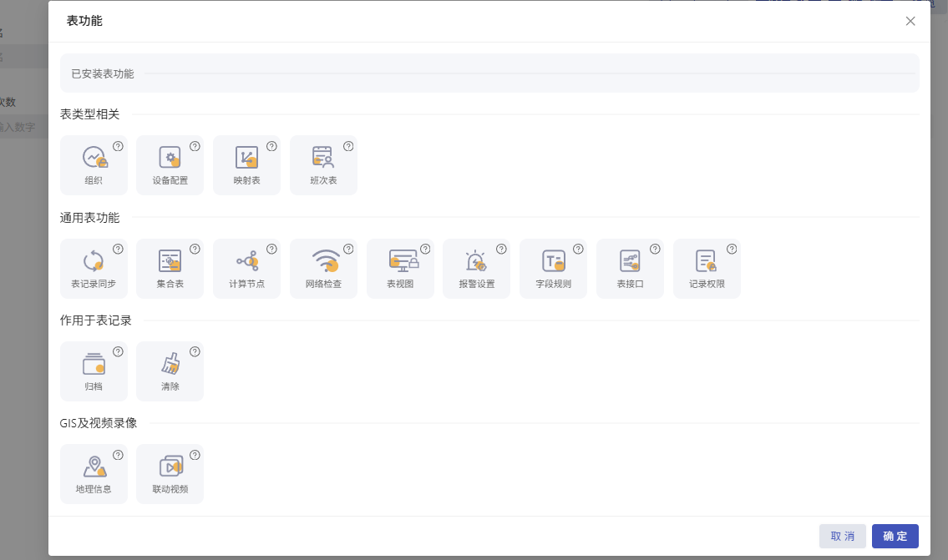Viewport: 948px width, 560px height.
Task: Choose the 计算节点 icon
Action: pos(247,261)
